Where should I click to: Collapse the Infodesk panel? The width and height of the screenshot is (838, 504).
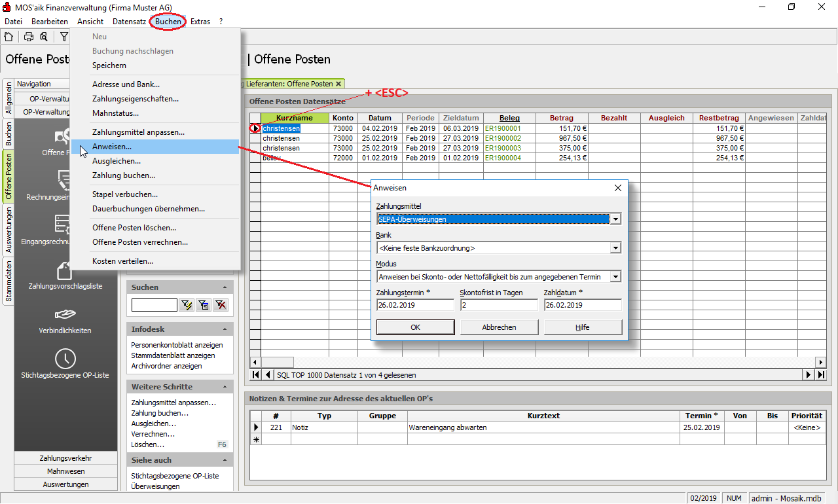click(225, 329)
